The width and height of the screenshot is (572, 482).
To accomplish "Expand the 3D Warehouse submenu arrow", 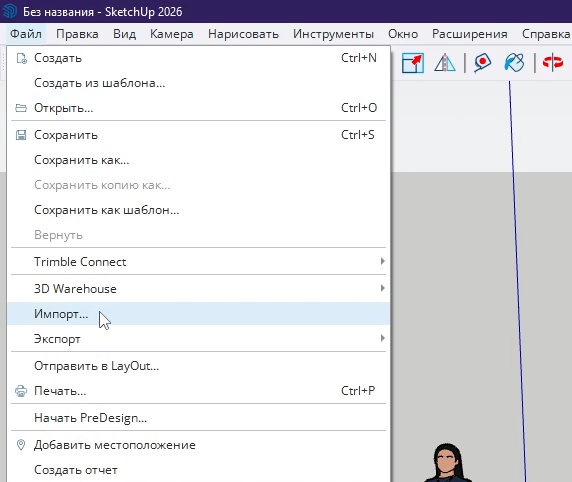I will point(382,288).
